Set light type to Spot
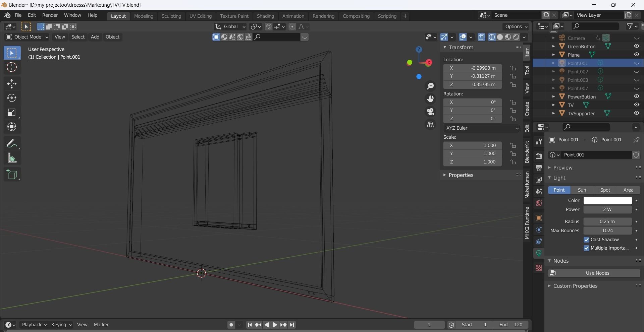 coord(605,190)
